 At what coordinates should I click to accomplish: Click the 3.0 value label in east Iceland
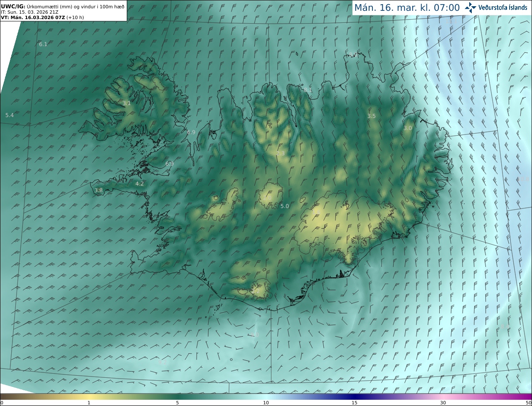click(x=408, y=128)
